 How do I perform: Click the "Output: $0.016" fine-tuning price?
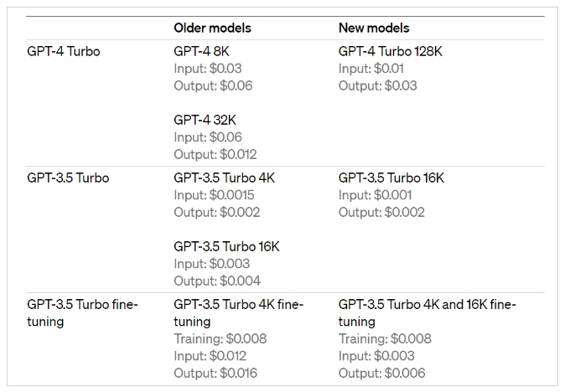click(x=215, y=373)
